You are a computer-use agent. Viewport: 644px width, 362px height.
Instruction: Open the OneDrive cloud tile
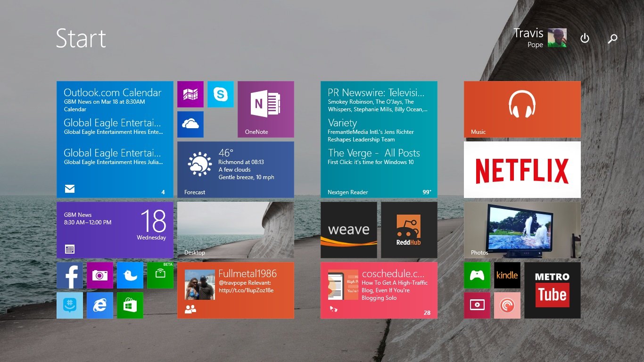[x=190, y=124]
